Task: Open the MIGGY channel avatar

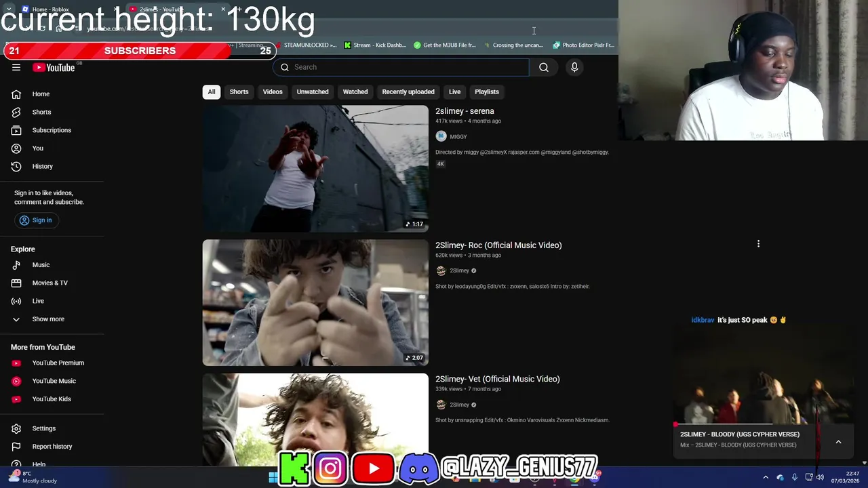Action: [x=441, y=136]
